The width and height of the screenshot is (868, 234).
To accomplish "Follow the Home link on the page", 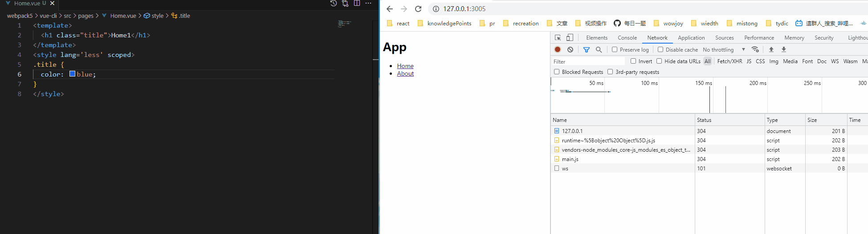I will pyautogui.click(x=405, y=66).
